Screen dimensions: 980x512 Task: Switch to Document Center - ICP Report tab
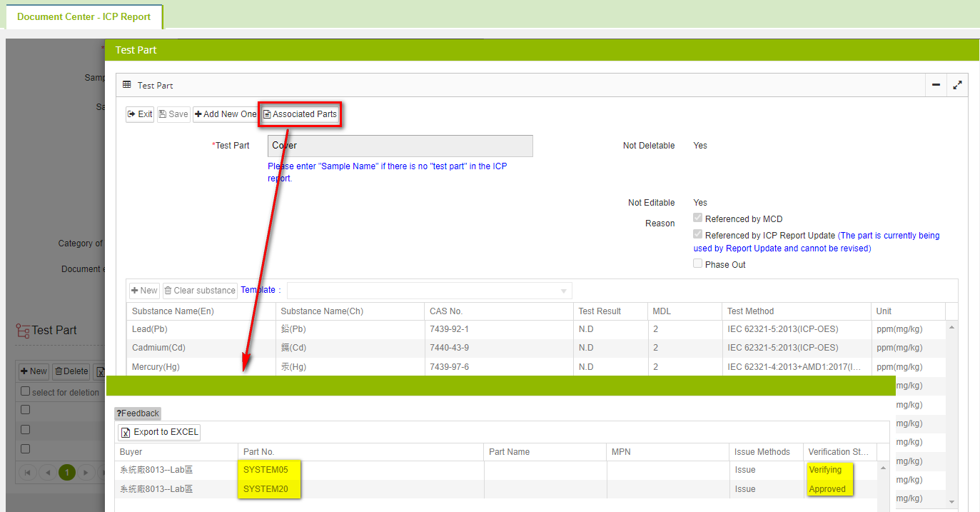tap(84, 16)
